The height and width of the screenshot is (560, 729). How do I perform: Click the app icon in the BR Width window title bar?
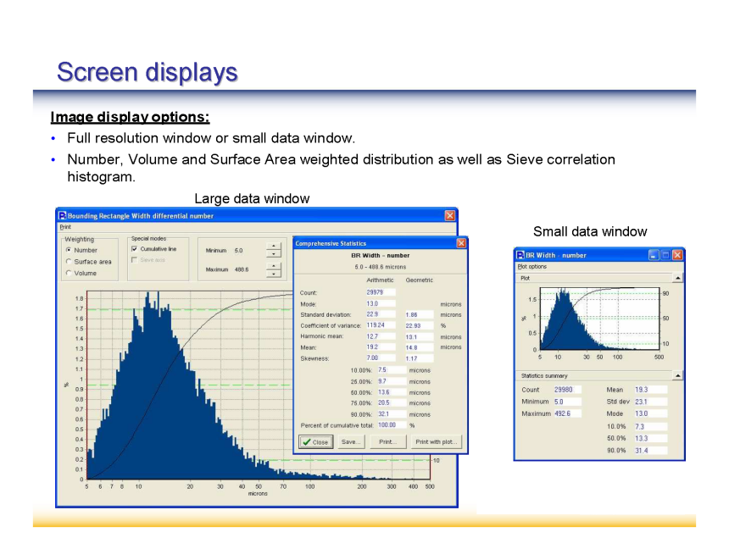pos(520,255)
